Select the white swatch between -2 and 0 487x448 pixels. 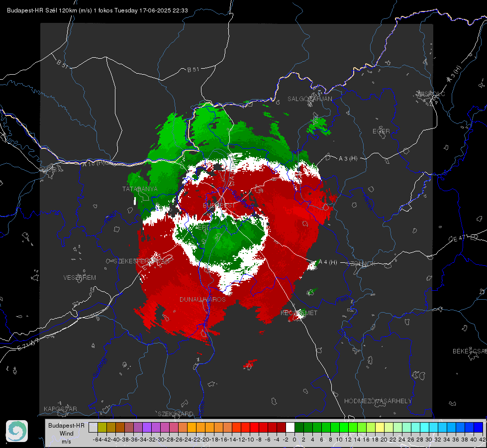[x=290, y=427]
